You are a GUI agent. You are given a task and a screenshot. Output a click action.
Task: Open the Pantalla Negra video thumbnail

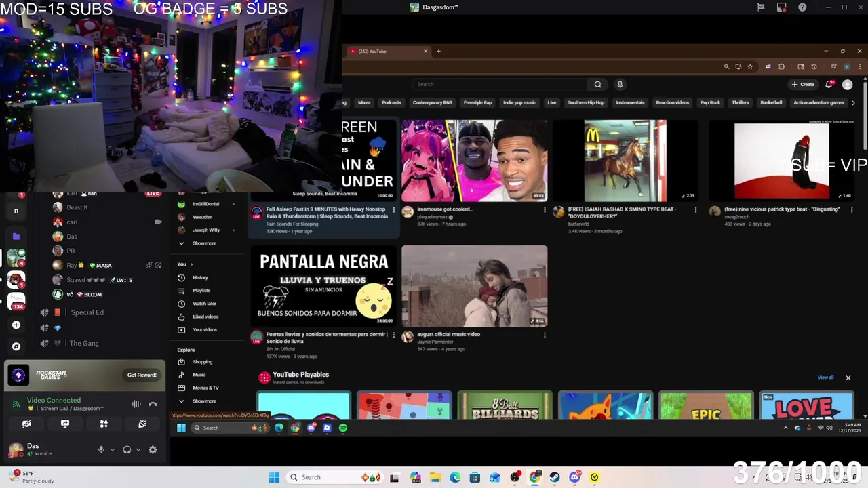(324, 286)
